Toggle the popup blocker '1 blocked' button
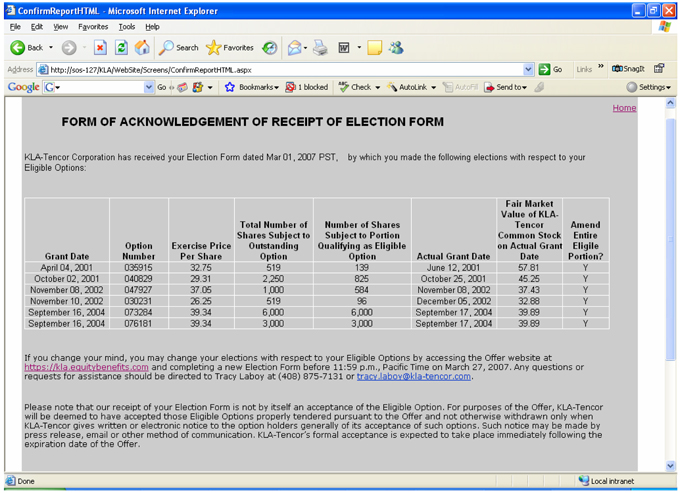Viewport: 680px width, 493px height. (306, 87)
